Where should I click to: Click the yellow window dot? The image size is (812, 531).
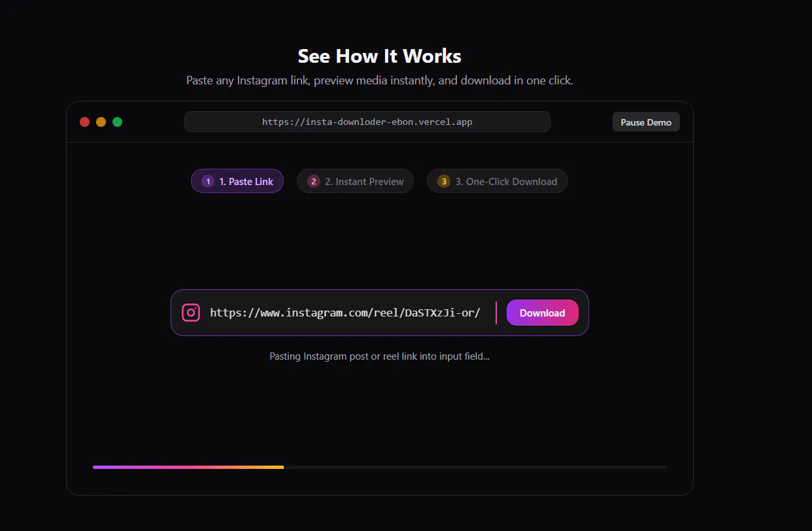101,122
